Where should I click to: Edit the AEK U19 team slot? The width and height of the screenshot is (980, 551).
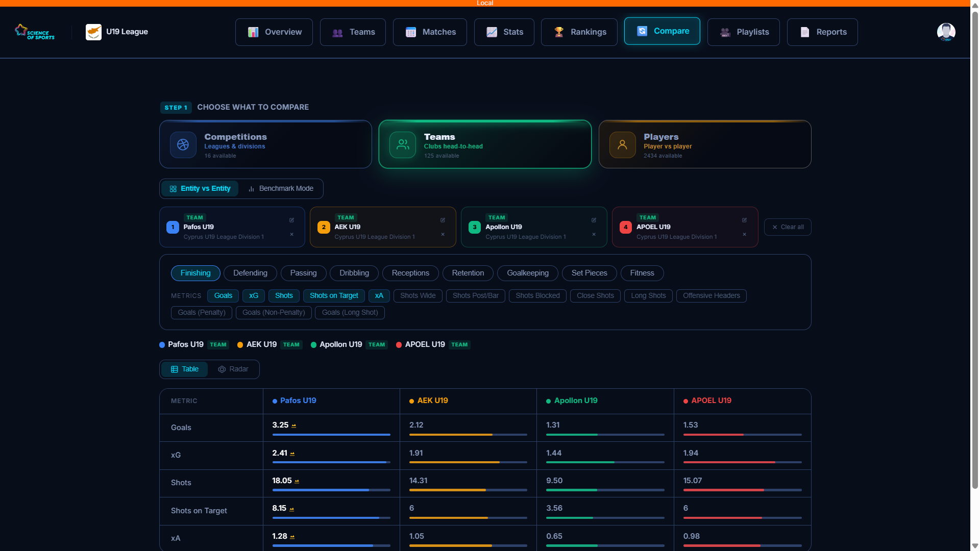(x=443, y=220)
